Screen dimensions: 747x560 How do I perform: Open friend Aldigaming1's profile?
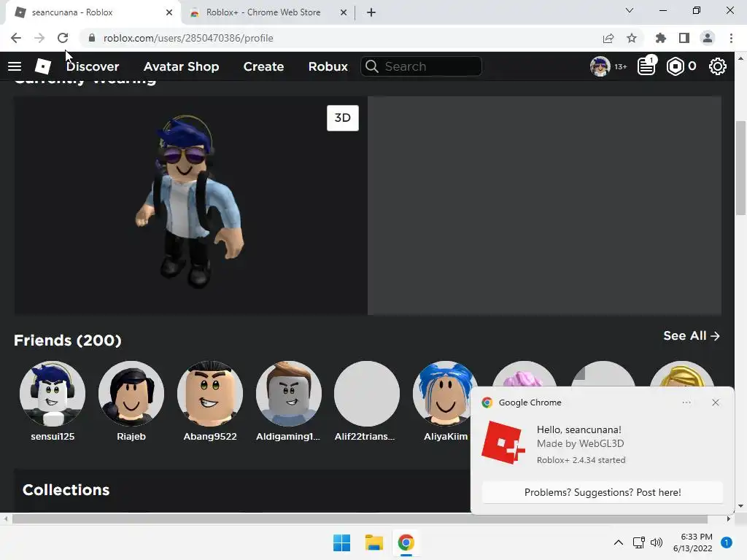pyautogui.click(x=288, y=401)
